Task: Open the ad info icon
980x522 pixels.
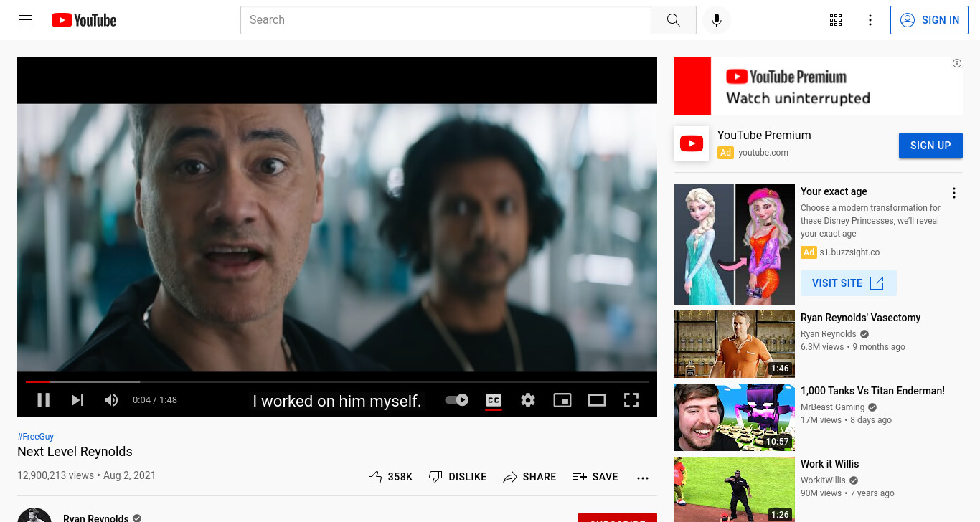Action: coord(956,63)
